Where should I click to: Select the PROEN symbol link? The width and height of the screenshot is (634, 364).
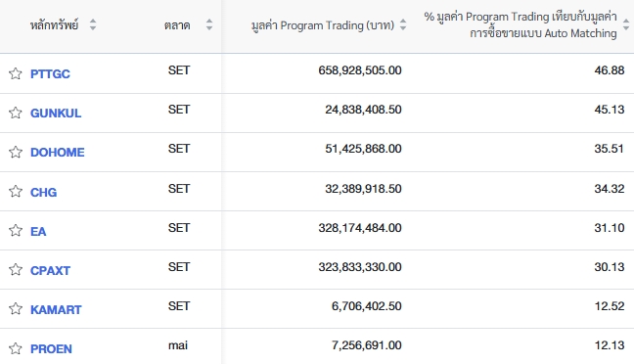click(51, 349)
